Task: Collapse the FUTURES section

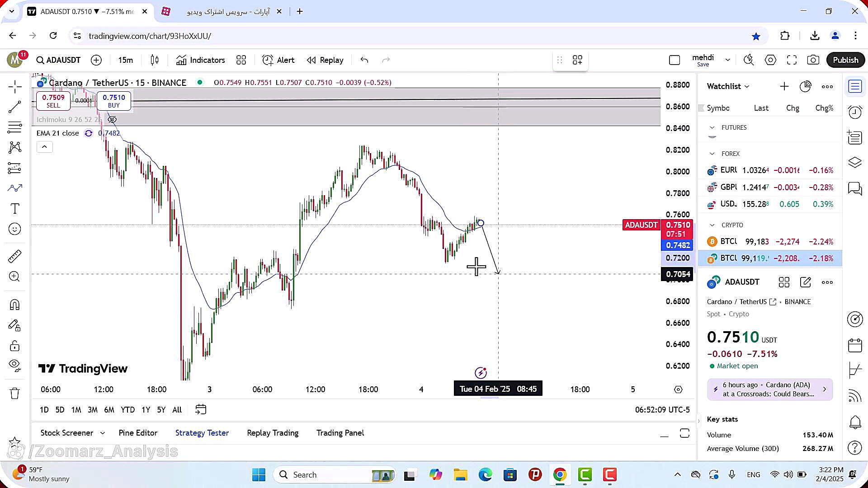Action: tap(712, 127)
